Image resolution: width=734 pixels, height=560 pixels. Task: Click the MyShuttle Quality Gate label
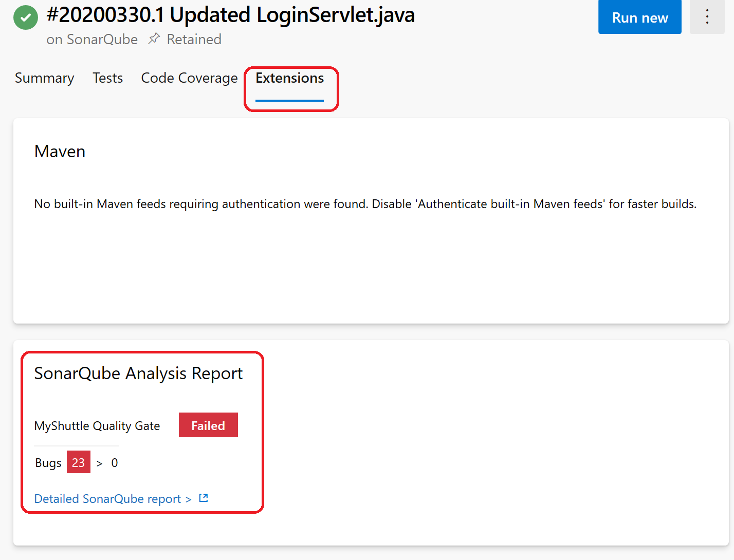[97, 426]
